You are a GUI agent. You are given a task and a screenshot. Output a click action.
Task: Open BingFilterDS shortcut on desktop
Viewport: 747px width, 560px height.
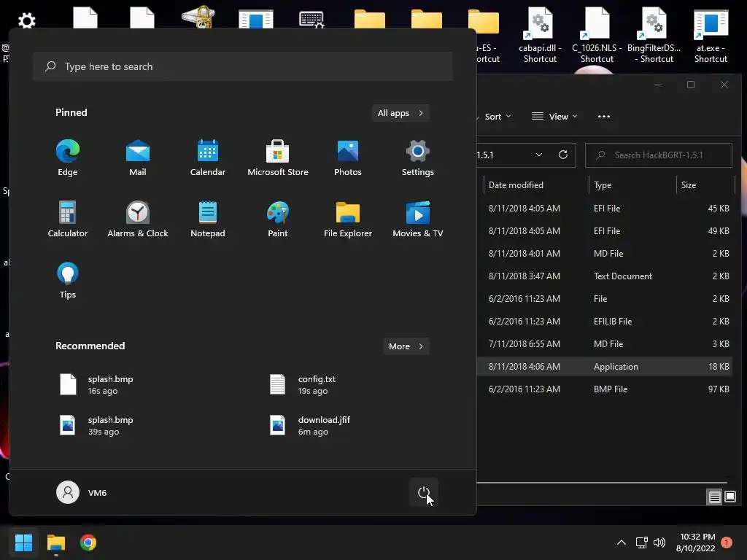(654, 36)
